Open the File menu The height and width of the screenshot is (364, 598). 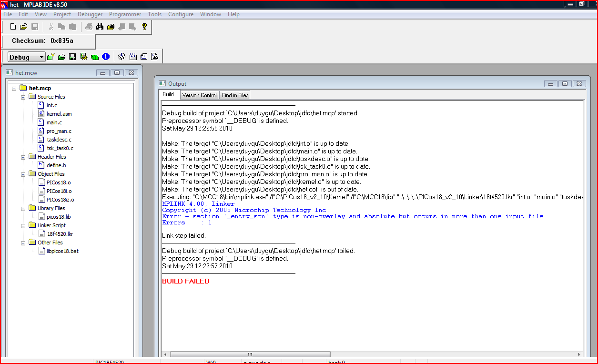[x=8, y=14]
